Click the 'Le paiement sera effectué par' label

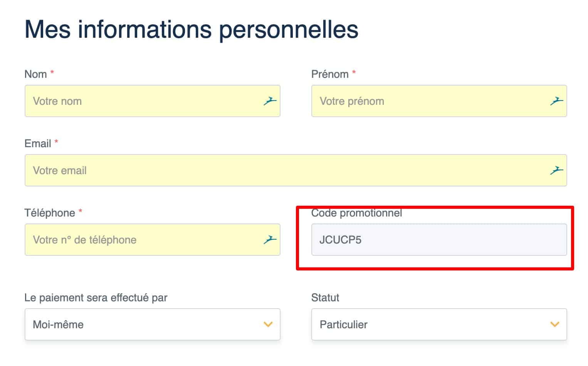[x=96, y=297]
